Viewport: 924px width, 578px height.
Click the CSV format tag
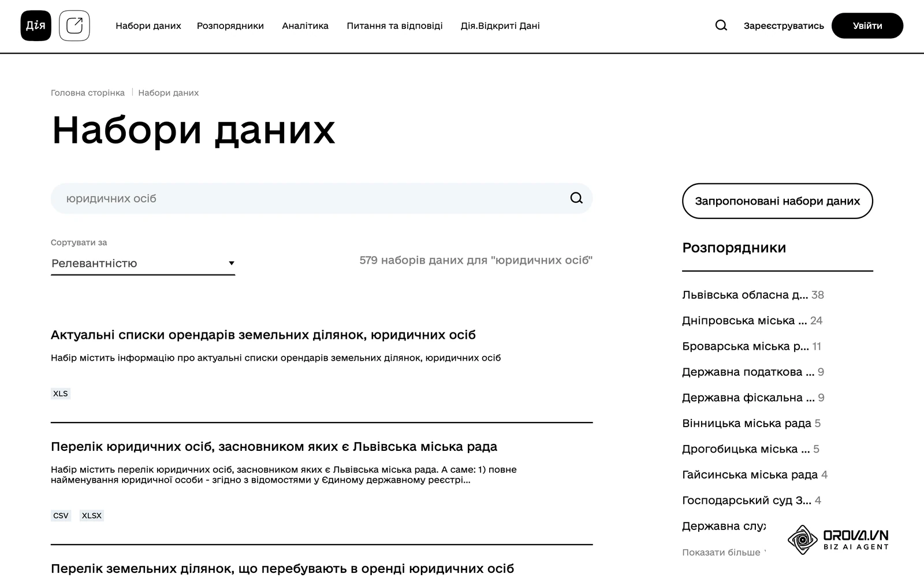61,516
